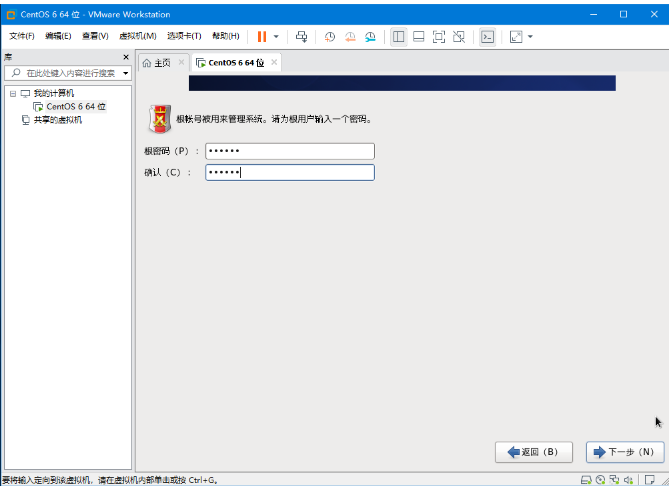Click the stretch guest display icon
This screenshot has width=669, height=486.
coord(516,37)
